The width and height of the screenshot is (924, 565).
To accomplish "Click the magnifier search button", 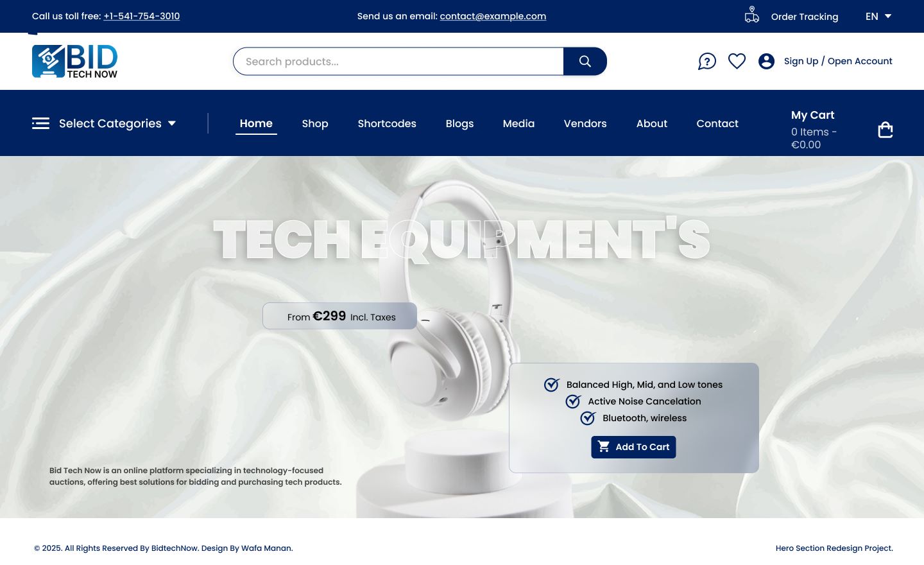I will tap(585, 62).
